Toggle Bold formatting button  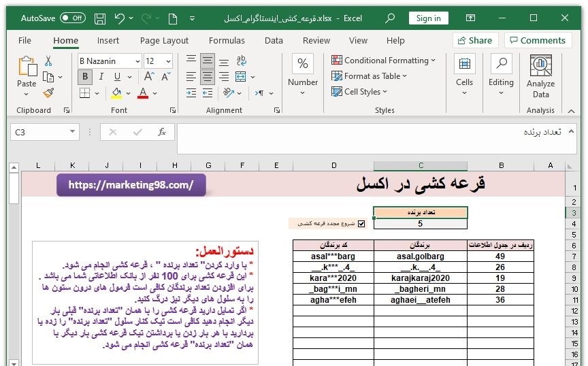pyautogui.click(x=85, y=76)
